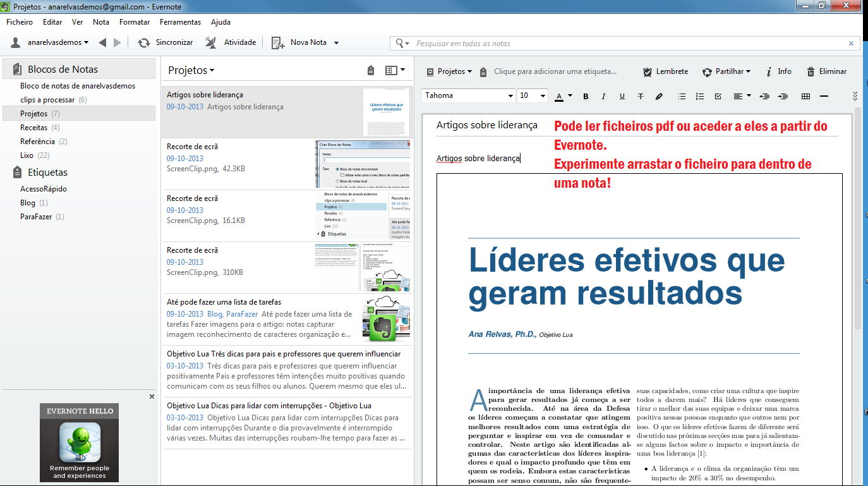
Task: Toggle bold formatting
Action: (586, 96)
